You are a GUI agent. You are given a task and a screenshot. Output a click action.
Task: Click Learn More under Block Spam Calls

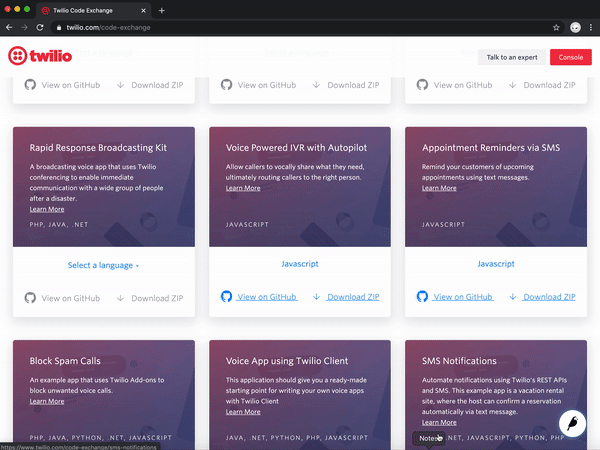pyautogui.click(x=47, y=401)
